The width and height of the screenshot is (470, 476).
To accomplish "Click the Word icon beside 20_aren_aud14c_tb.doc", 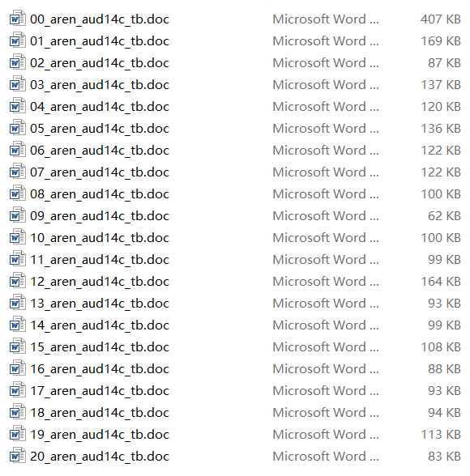I will [x=17, y=456].
